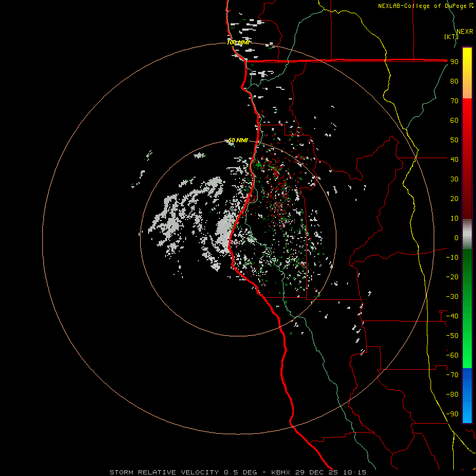Click the positive 20 value on the velocity scale
The image size is (476, 476).
click(454, 198)
